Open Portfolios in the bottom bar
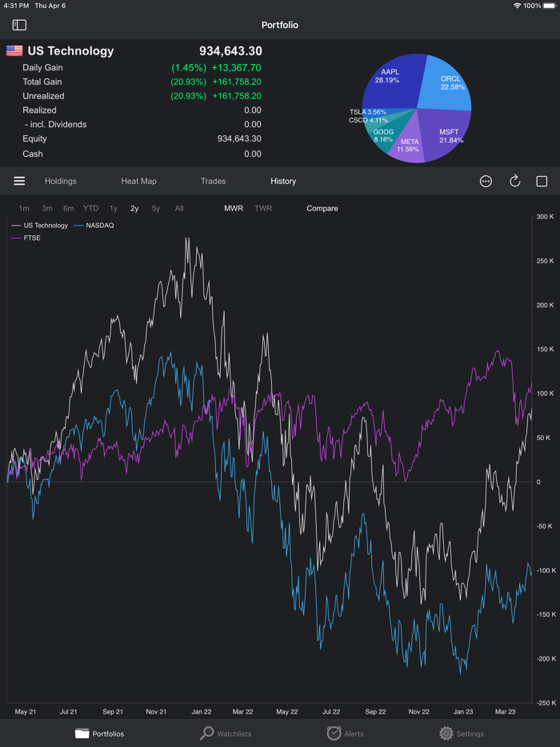This screenshot has width=560, height=747. (x=100, y=733)
